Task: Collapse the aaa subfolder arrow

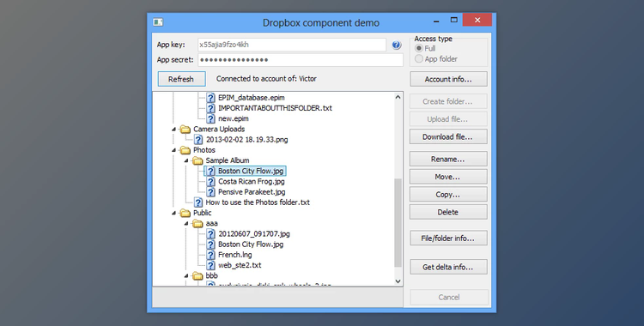Action: pyautogui.click(x=186, y=223)
